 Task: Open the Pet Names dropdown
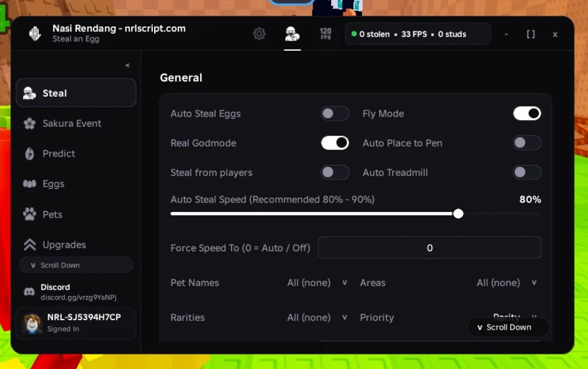[x=317, y=283]
